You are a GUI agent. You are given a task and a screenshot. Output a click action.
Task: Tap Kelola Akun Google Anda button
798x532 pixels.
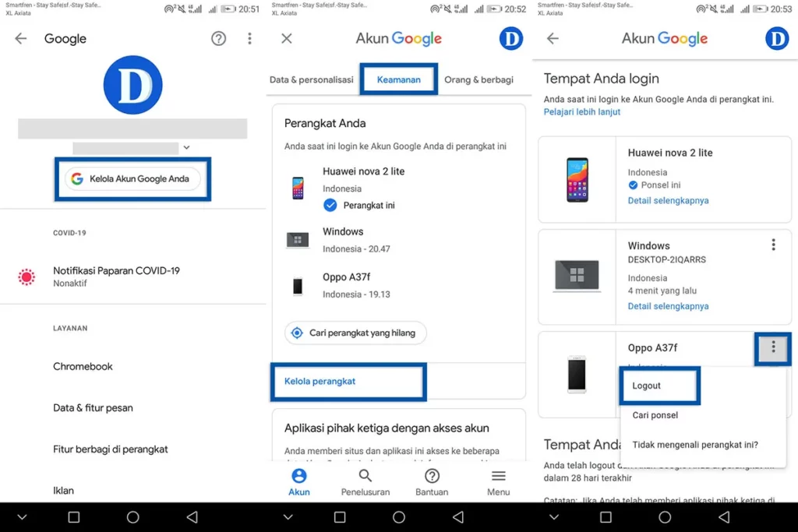(132, 179)
